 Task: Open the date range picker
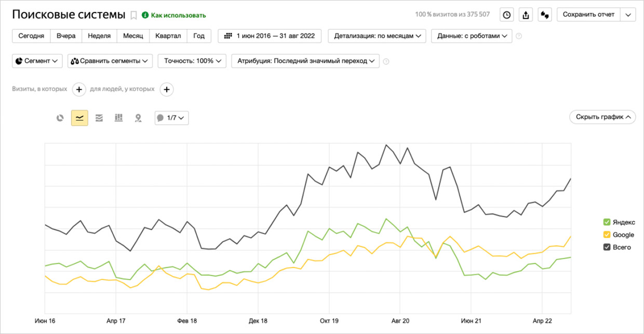pos(270,36)
